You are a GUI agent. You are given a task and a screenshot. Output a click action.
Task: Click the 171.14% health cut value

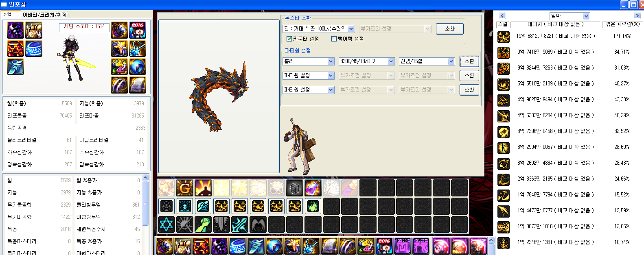622,36
